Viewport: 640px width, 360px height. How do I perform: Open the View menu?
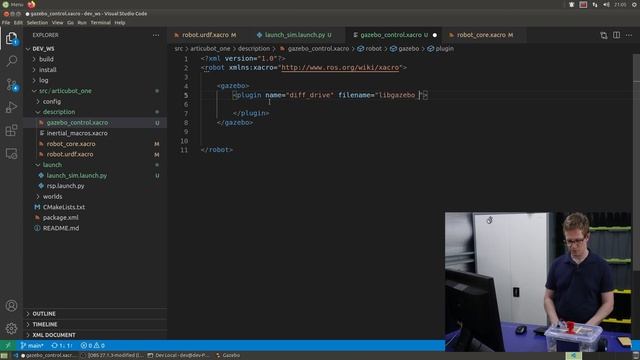(58, 23)
